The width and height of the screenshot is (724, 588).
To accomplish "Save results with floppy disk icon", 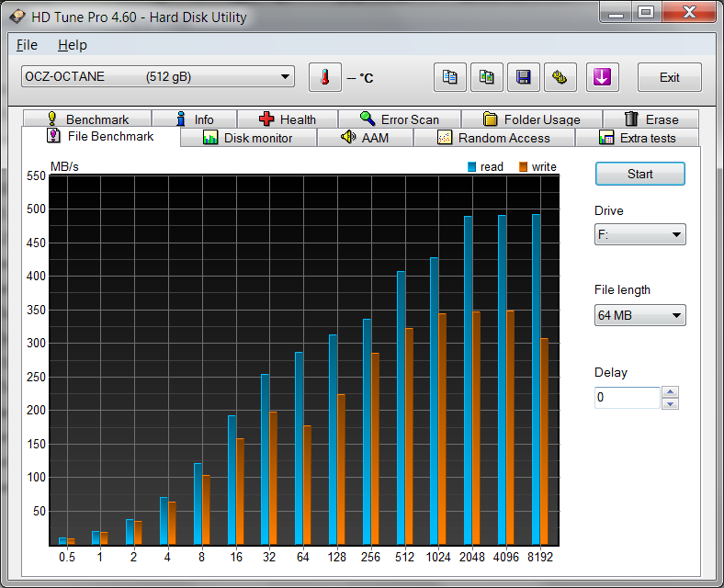I will [524, 77].
